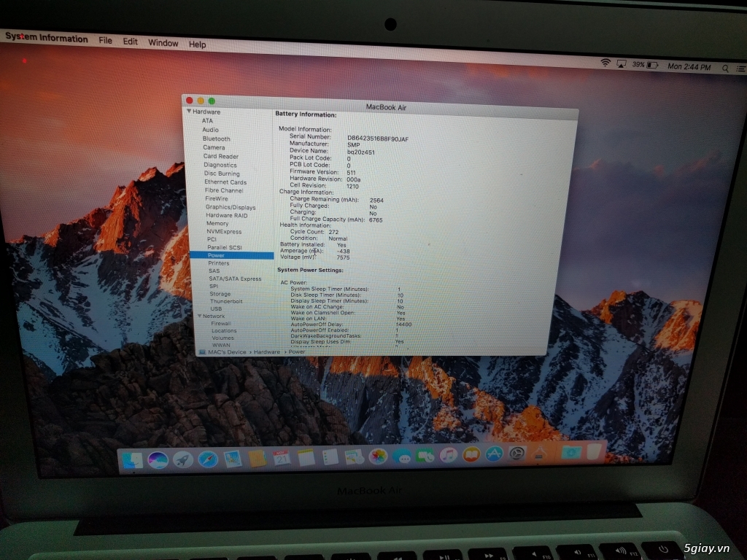Open AirPlay display menu icon
The width and height of the screenshot is (747, 560).
[622, 64]
